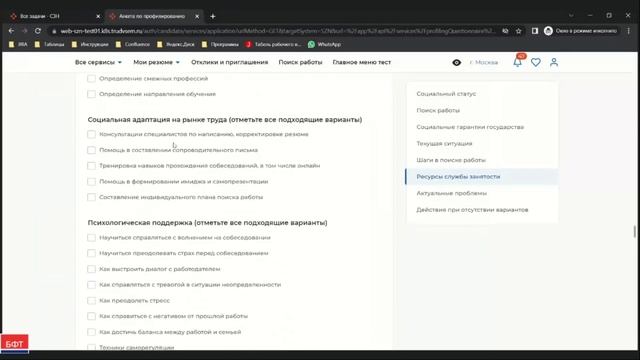The height and width of the screenshot is (360, 640).
Task: Check 'Как преодолеть стресс'
Action: [x=91, y=300]
